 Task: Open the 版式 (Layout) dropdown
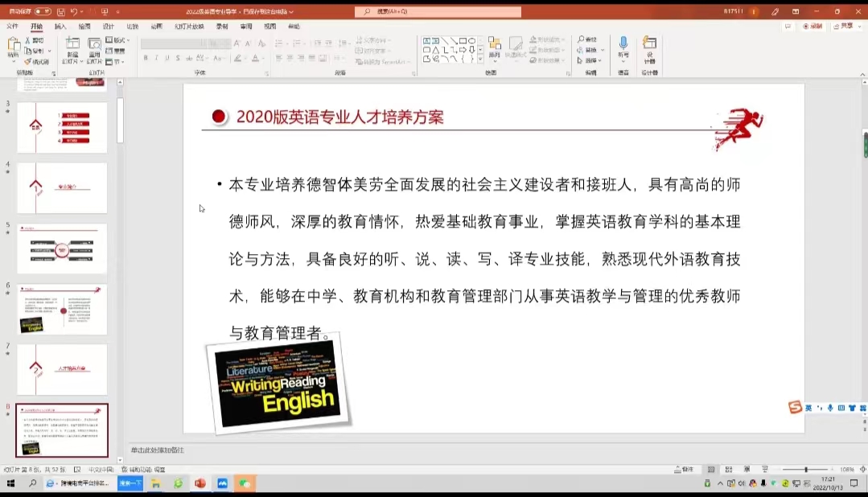tap(117, 40)
